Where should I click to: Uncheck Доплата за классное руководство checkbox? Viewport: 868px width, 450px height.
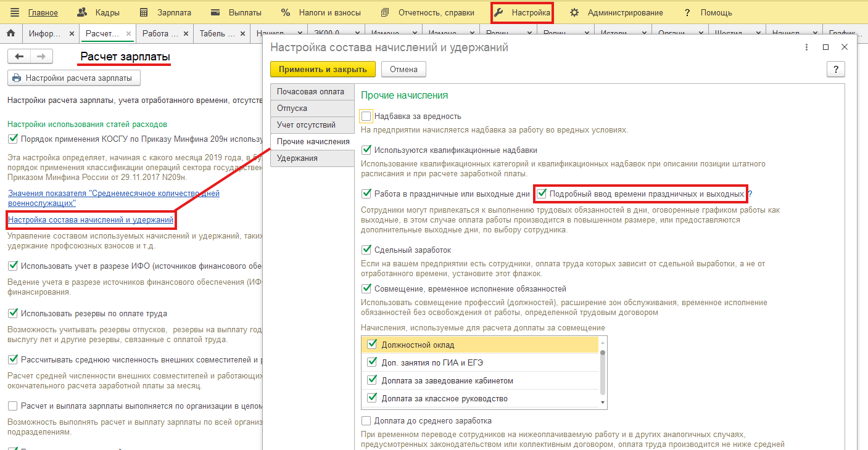[x=372, y=398]
